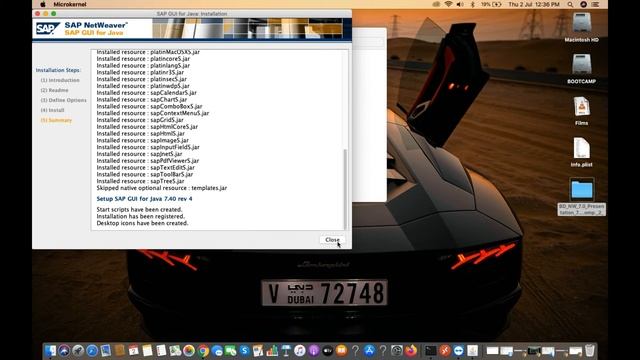Select the (5) Summary step
This screenshot has height=360, width=640.
[x=56, y=120]
